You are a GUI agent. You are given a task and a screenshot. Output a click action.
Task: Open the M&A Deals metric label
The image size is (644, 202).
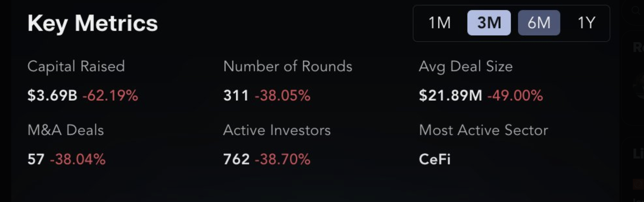(x=66, y=130)
